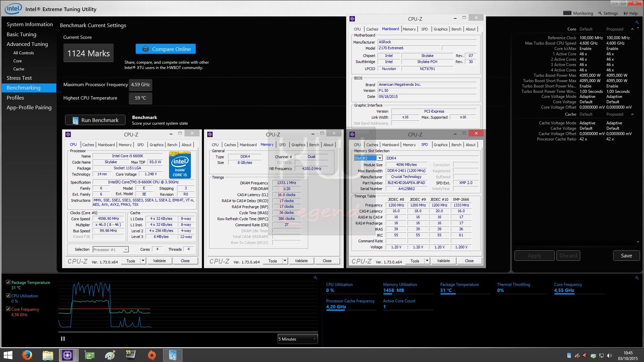Click Run Benchmark button

[x=95, y=120]
